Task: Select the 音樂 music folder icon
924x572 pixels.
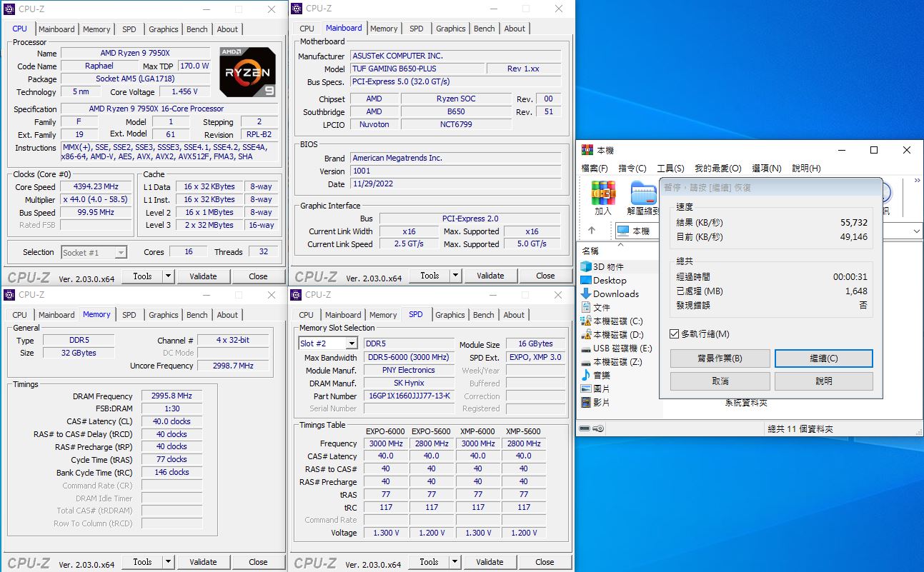Action: pos(587,375)
